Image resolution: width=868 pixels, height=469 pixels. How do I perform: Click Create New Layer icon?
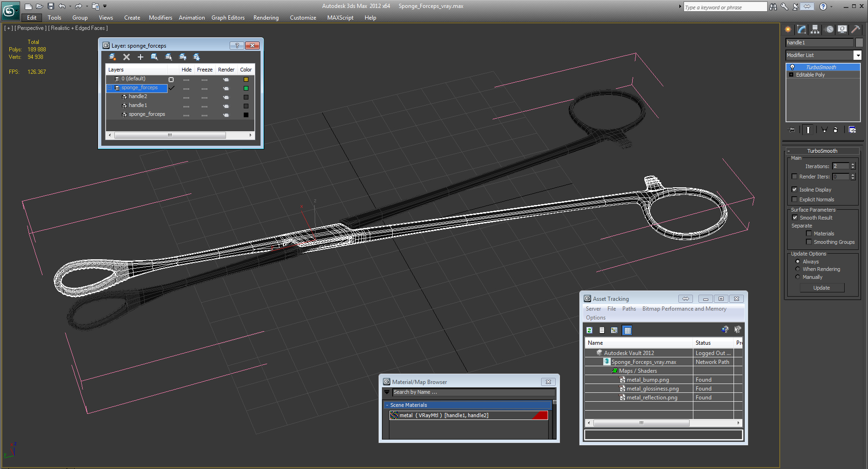(113, 57)
